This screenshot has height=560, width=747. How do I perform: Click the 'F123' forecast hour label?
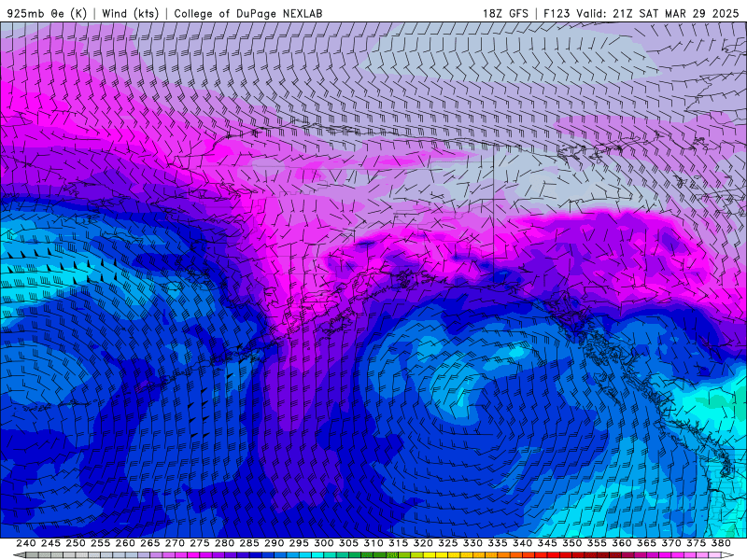557,13
